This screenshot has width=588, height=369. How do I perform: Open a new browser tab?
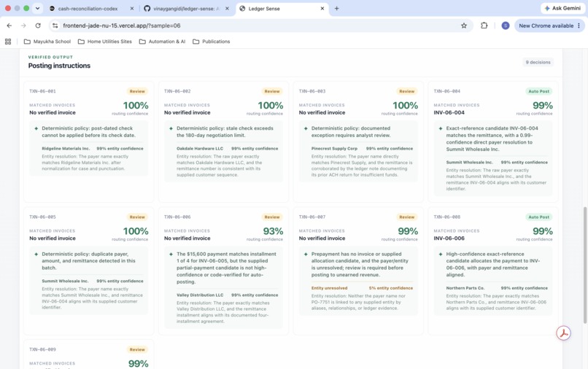click(336, 8)
